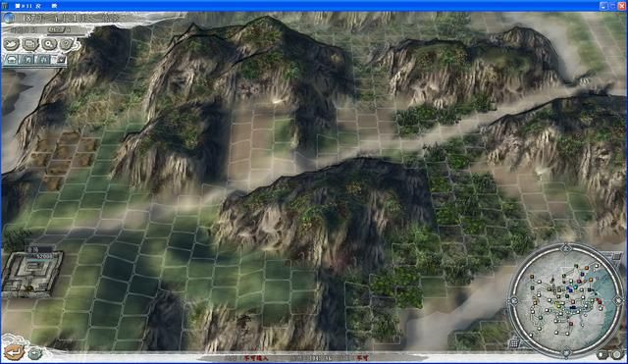628x364 pixels.
Task: Click the left diamond arrow on the minimap ring
Action: coord(513,301)
